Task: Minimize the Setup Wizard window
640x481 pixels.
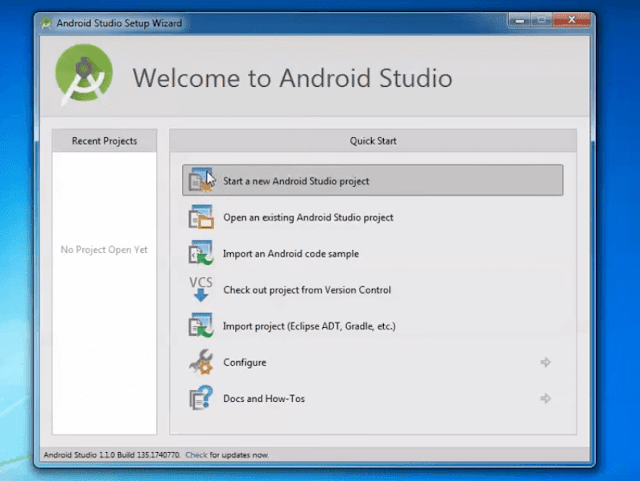Action: [x=519, y=20]
